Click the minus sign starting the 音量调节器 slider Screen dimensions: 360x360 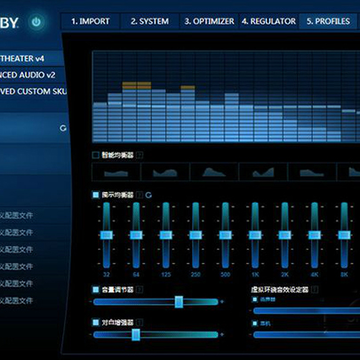(90, 302)
